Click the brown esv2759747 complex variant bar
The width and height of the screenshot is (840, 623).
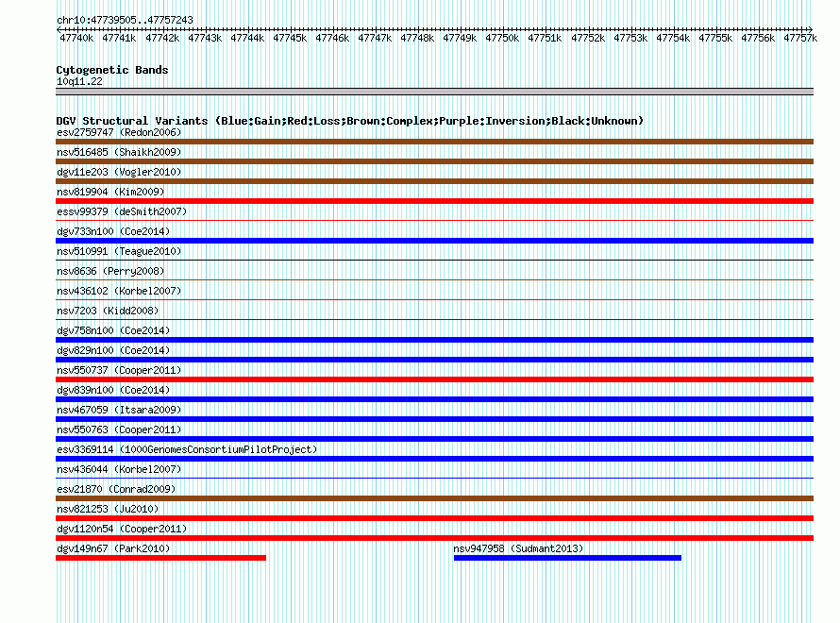[434, 142]
